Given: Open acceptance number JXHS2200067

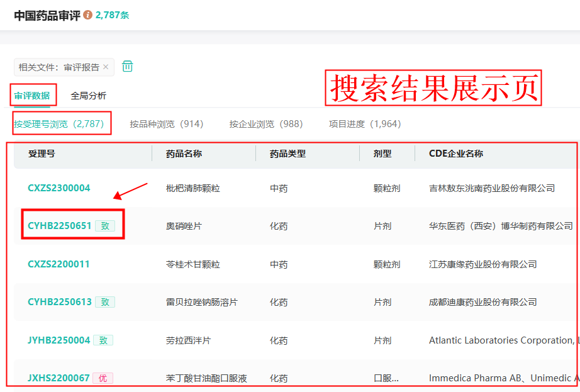Looking at the screenshot, I should tap(59, 378).
